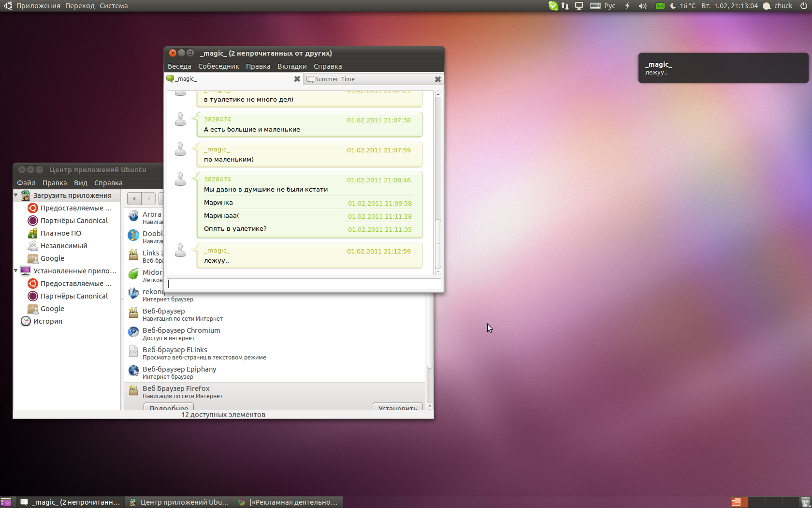This screenshot has width=812, height=508.
Task: Click the mail envelope indicator icon
Action: (660, 6)
